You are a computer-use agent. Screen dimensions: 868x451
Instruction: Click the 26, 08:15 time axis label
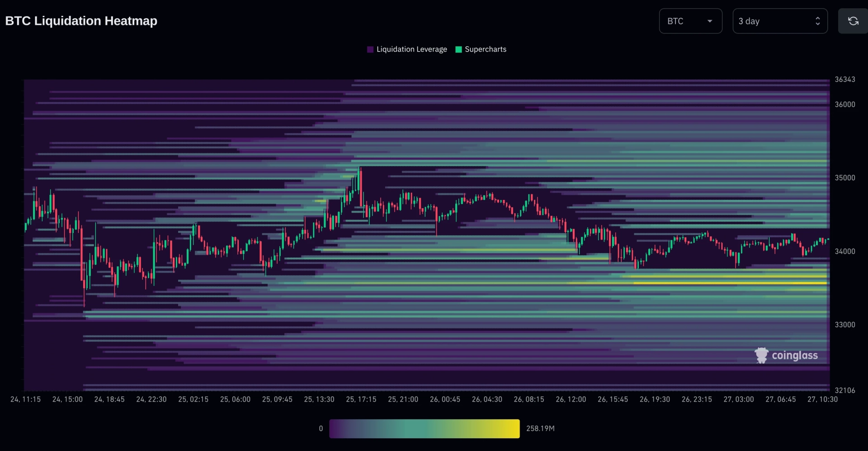point(529,399)
